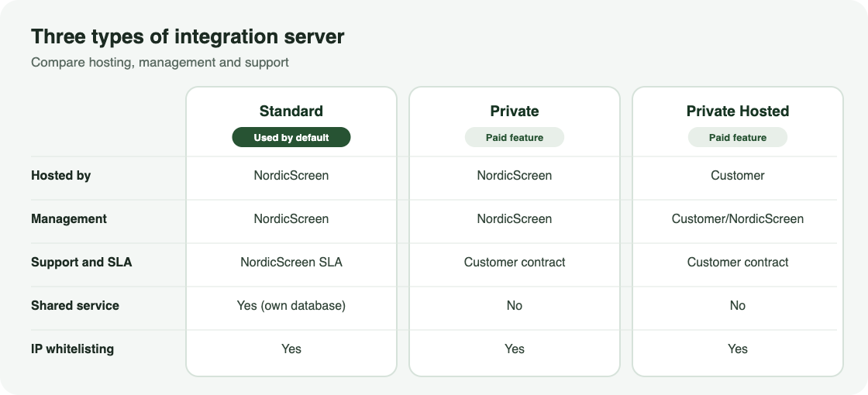This screenshot has width=868, height=395.
Task: Click 'No' in the Private column
Action: click(515, 305)
